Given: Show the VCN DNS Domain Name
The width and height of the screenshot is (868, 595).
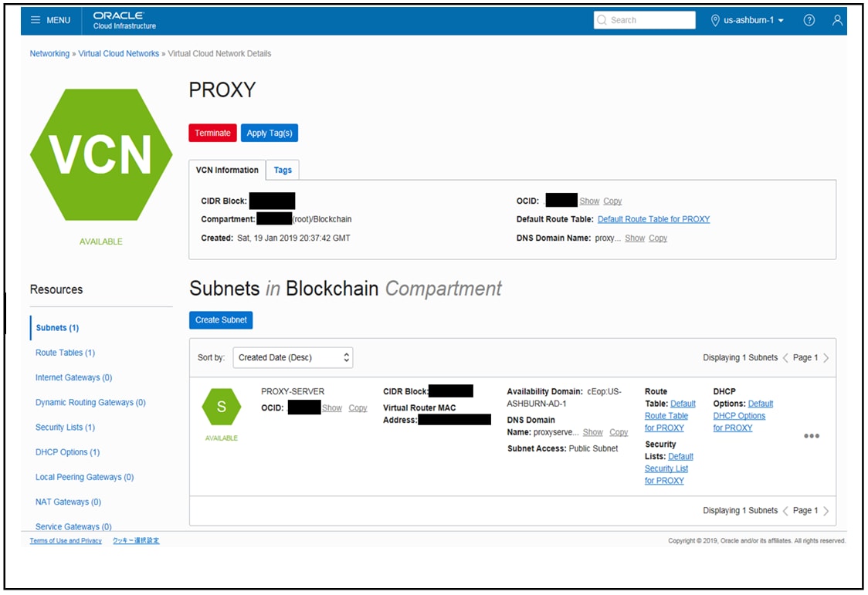Looking at the screenshot, I should [x=635, y=238].
